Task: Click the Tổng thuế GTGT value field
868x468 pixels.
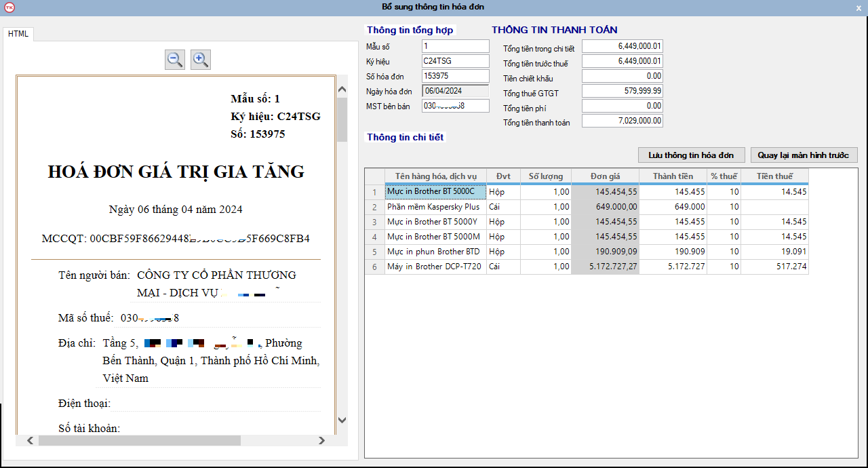Action: coord(622,91)
